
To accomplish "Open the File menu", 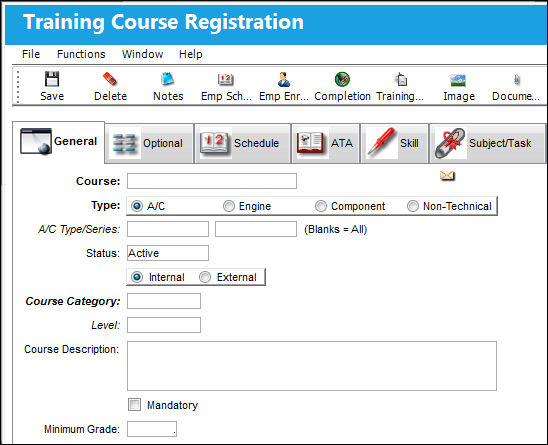I will tap(31, 54).
